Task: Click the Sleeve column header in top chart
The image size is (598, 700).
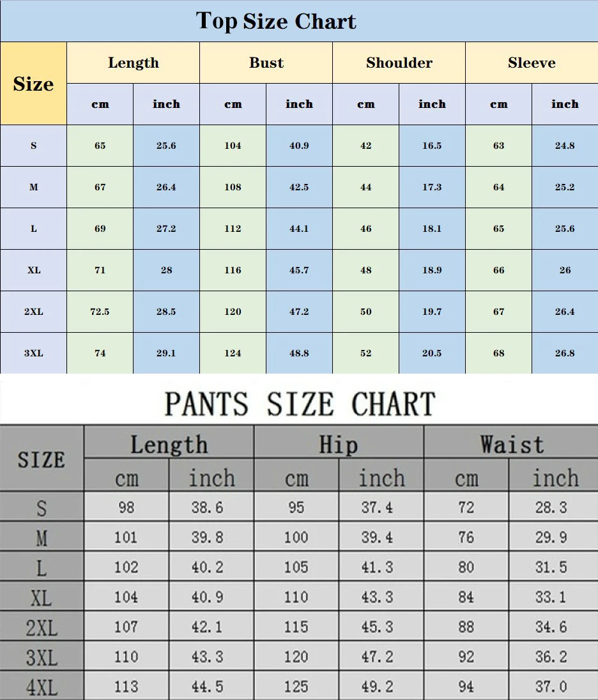Action: coord(532,63)
